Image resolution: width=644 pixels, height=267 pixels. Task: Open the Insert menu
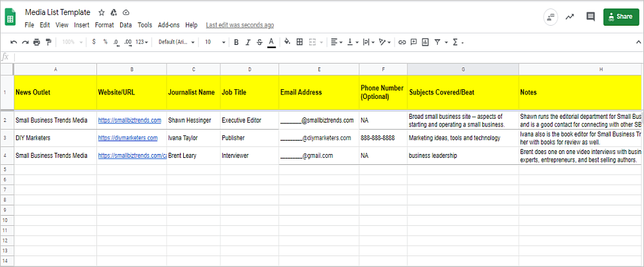(x=82, y=25)
